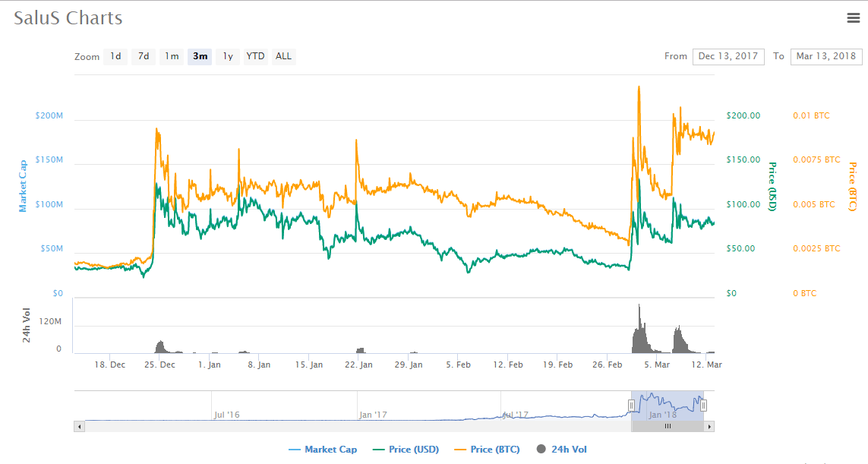Image resolution: width=868 pixels, height=464 pixels.
Task: Choose the YTD zoom range
Action: coord(255,56)
